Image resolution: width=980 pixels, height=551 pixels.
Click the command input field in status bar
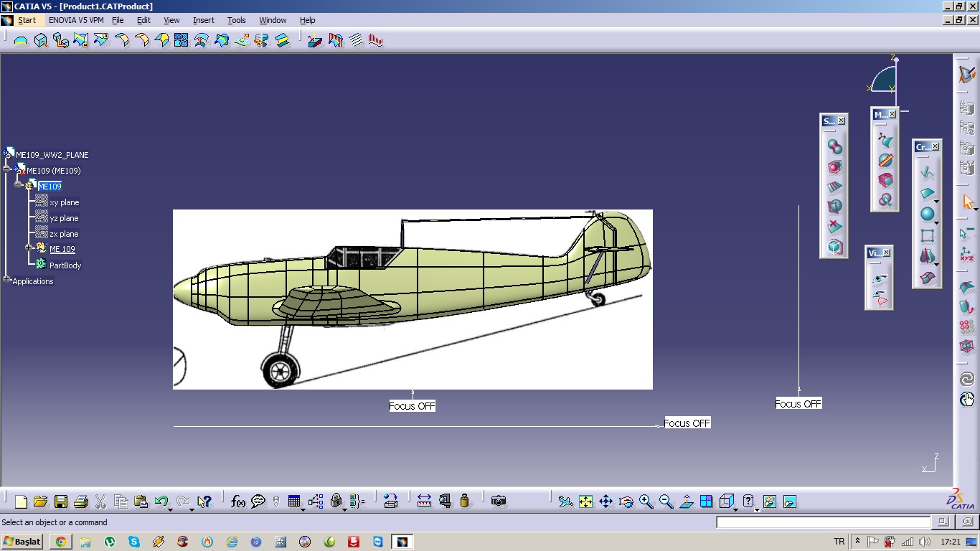click(x=822, y=522)
